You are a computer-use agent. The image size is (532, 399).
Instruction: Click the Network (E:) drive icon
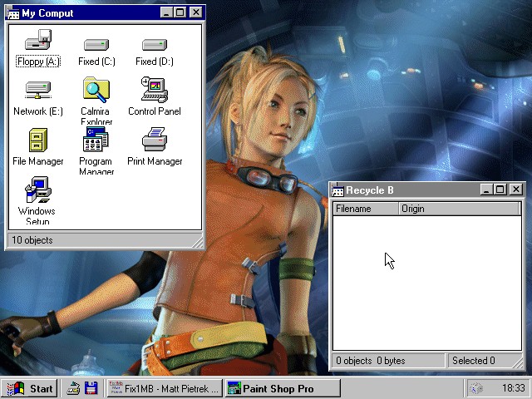point(38,89)
